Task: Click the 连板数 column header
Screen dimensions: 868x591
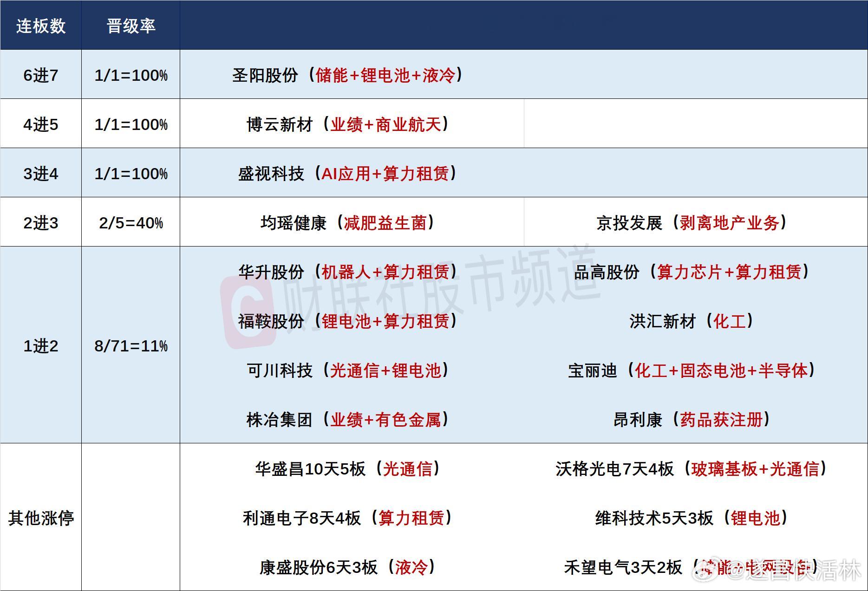Action: click(x=41, y=26)
